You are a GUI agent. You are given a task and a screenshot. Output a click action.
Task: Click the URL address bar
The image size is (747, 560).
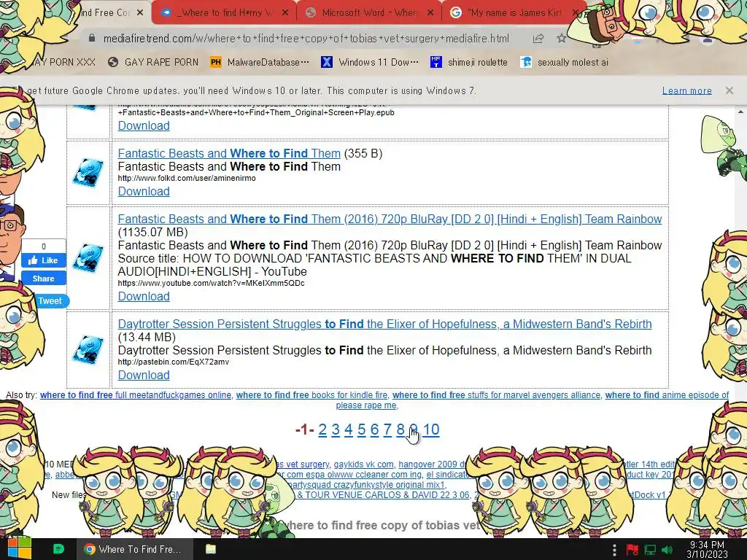[x=306, y=39]
